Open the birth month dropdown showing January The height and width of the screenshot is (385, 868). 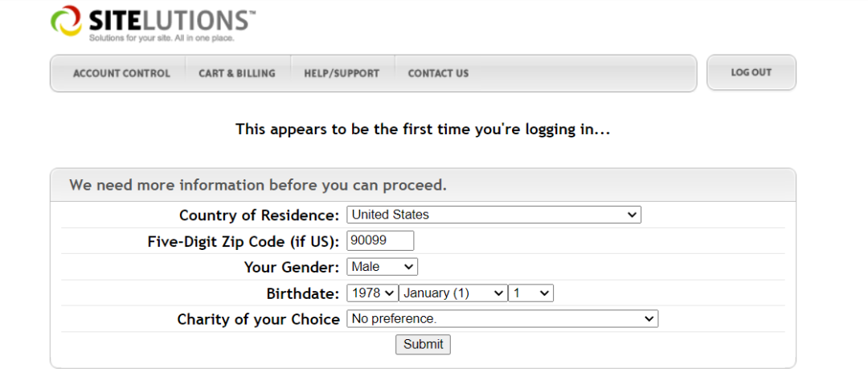[x=453, y=293]
